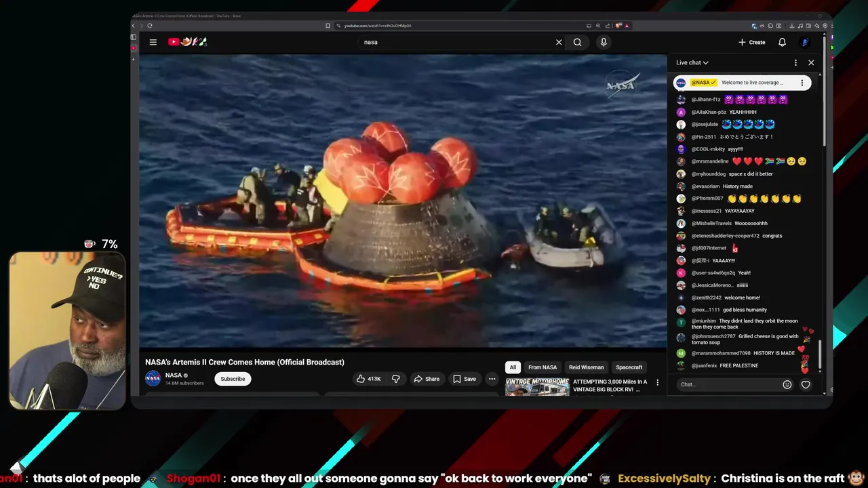
Task: Select the 'Spacecraft' filter chip
Action: 629,367
